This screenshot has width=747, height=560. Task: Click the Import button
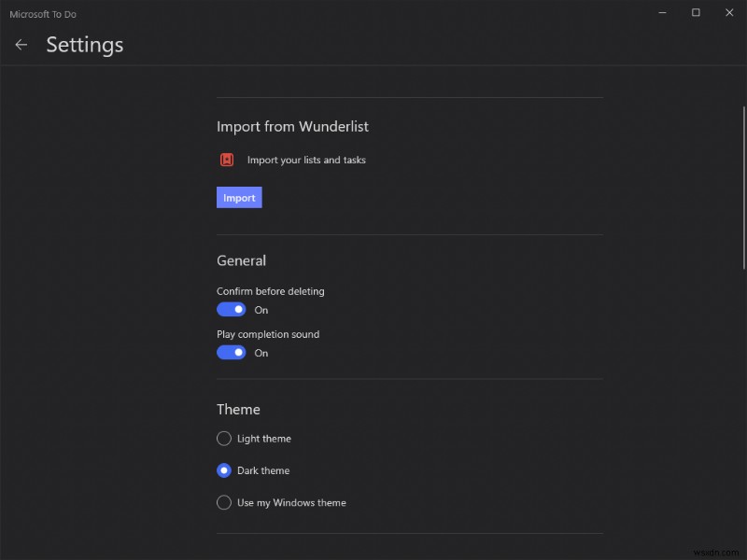click(x=239, y=197)
